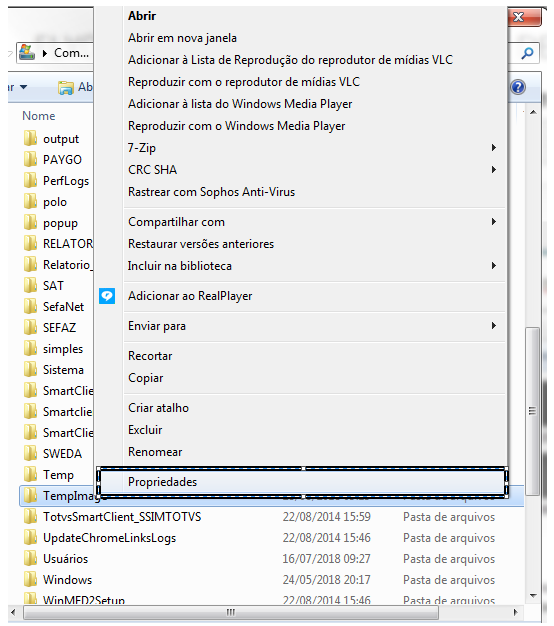Choose Restaurar versões anteriores
This screenshot has height=626, width=554.
pos(201,244)
